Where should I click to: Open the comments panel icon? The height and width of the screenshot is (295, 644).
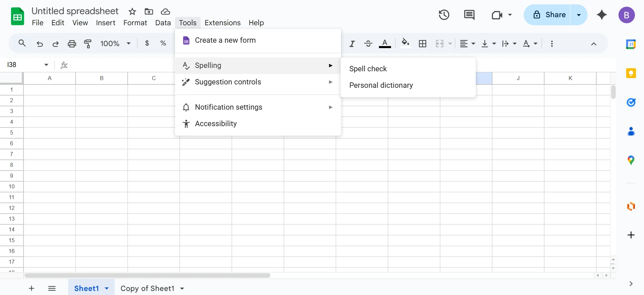(469, 15)
